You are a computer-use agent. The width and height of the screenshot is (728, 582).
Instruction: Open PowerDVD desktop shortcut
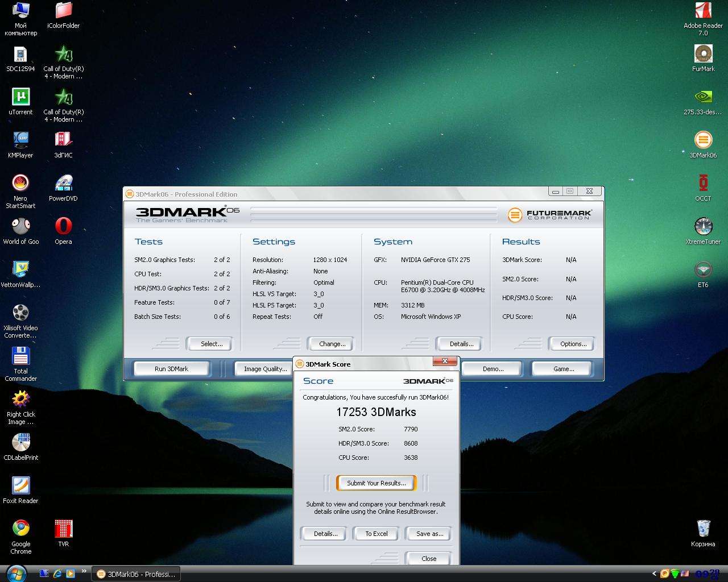click(x=63, y=188)
